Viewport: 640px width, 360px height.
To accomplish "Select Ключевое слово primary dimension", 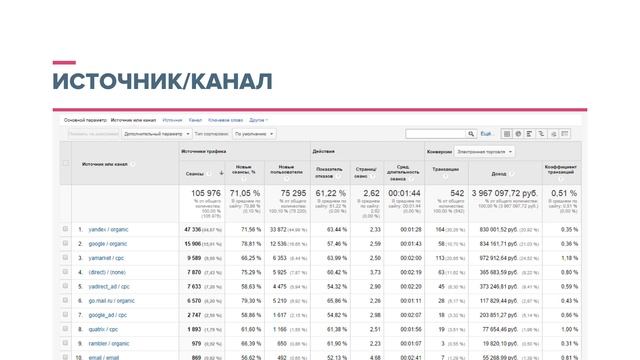I will coord(225,120).
